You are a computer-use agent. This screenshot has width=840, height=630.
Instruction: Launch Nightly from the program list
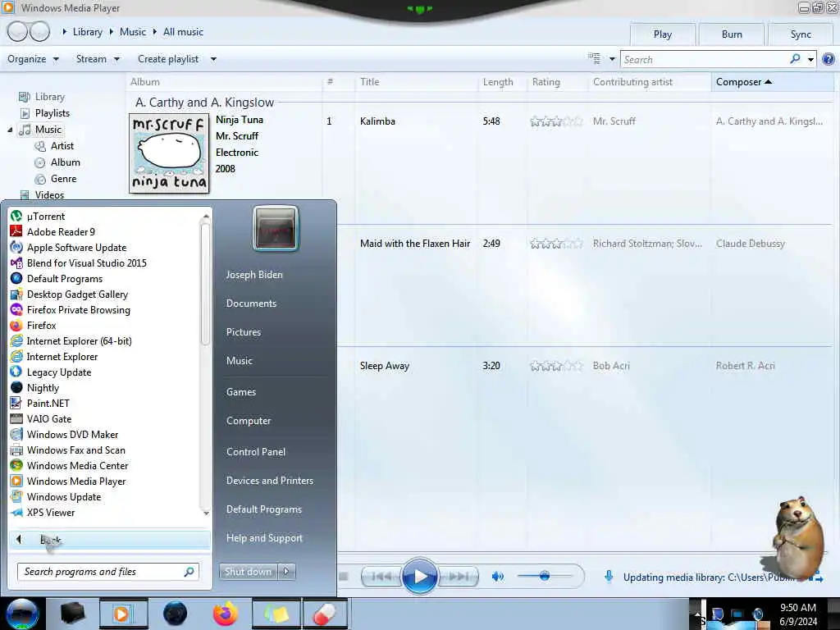34,388
